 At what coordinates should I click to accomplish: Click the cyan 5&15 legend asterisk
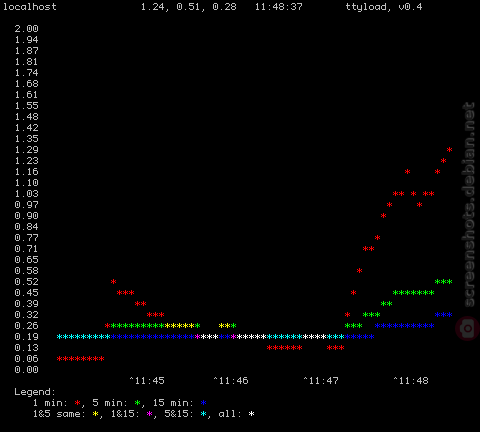point(204,414)
